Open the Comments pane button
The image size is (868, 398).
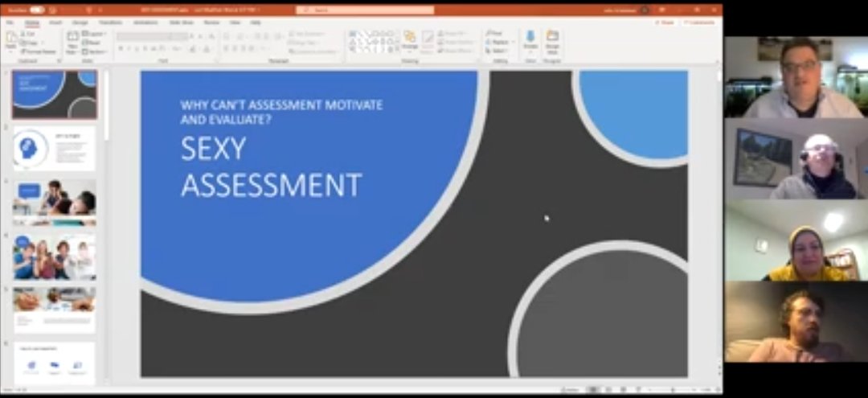699,23
